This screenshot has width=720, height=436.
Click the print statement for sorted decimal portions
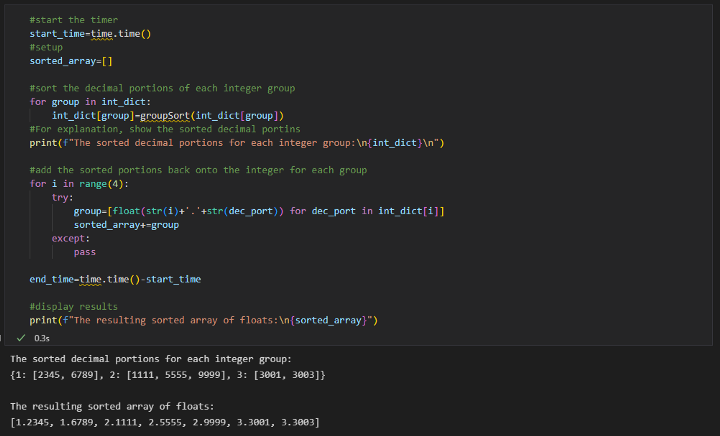pyautogui.click(x=237, y=143)
